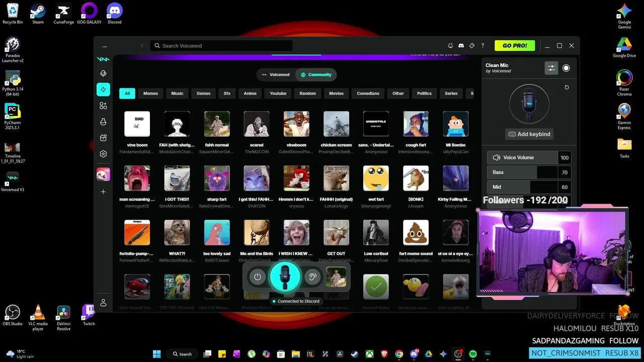Select the Sfx category filter

(x=227, y=94)
